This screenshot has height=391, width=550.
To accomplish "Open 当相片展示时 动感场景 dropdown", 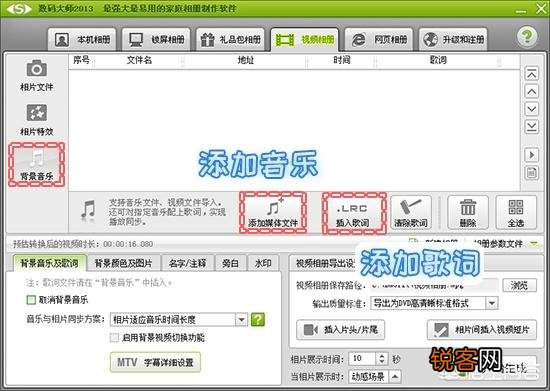I will point(375,377).
